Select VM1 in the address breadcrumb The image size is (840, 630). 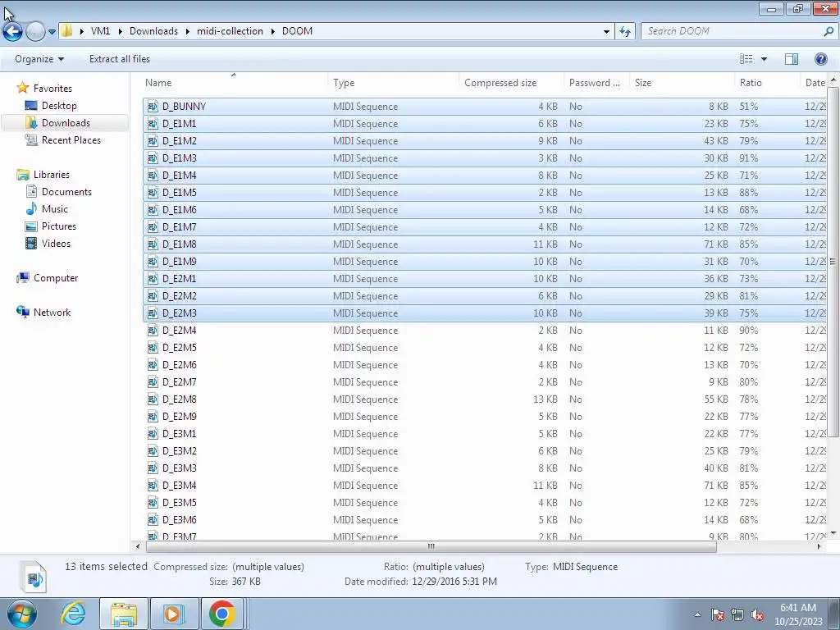[100, 31]
